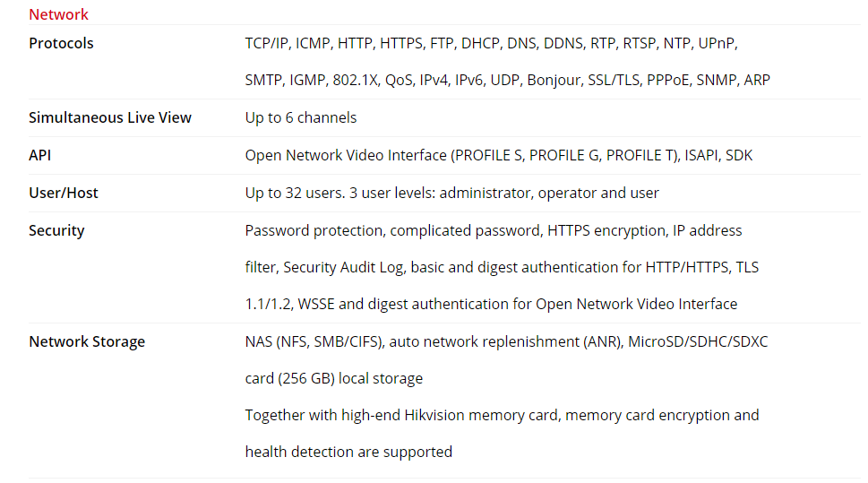Select the Protocols row label
This screenshot has height=483, width=868.
pos(61,43)
